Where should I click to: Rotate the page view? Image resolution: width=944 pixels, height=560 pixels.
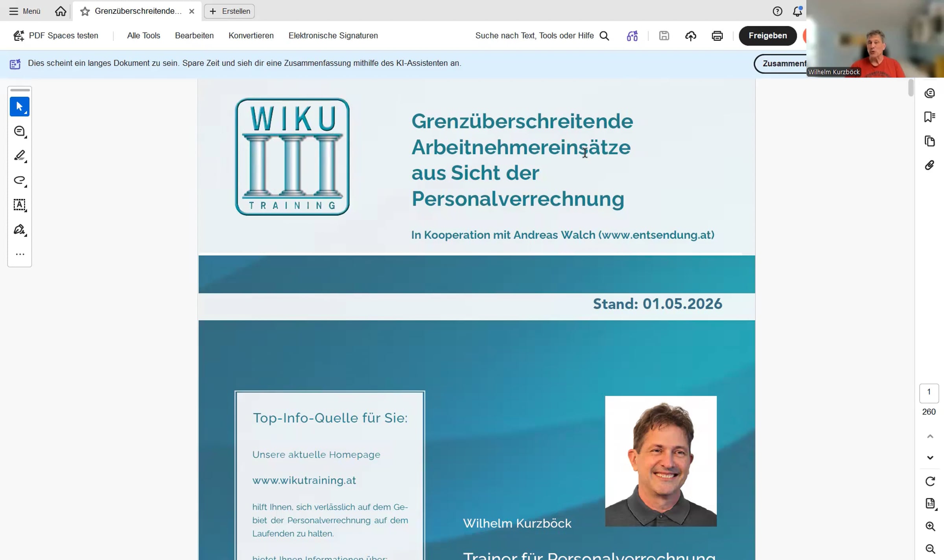point(930,481)
